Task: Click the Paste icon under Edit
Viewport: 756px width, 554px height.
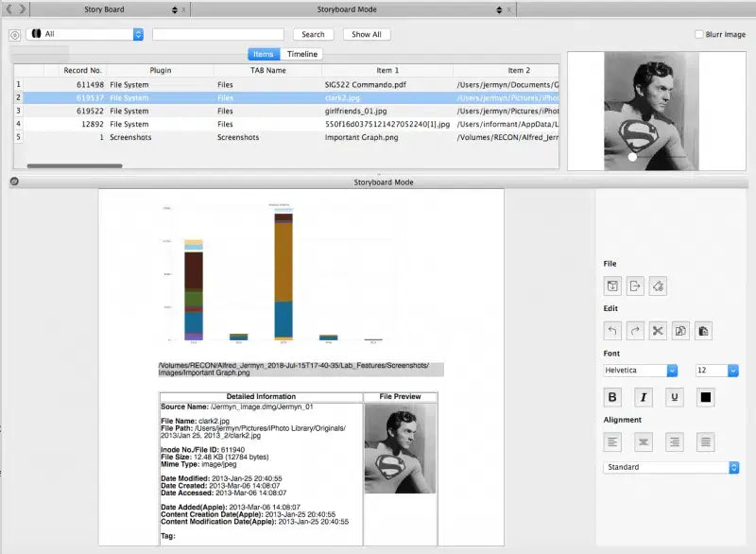Action: pos(704,330)
